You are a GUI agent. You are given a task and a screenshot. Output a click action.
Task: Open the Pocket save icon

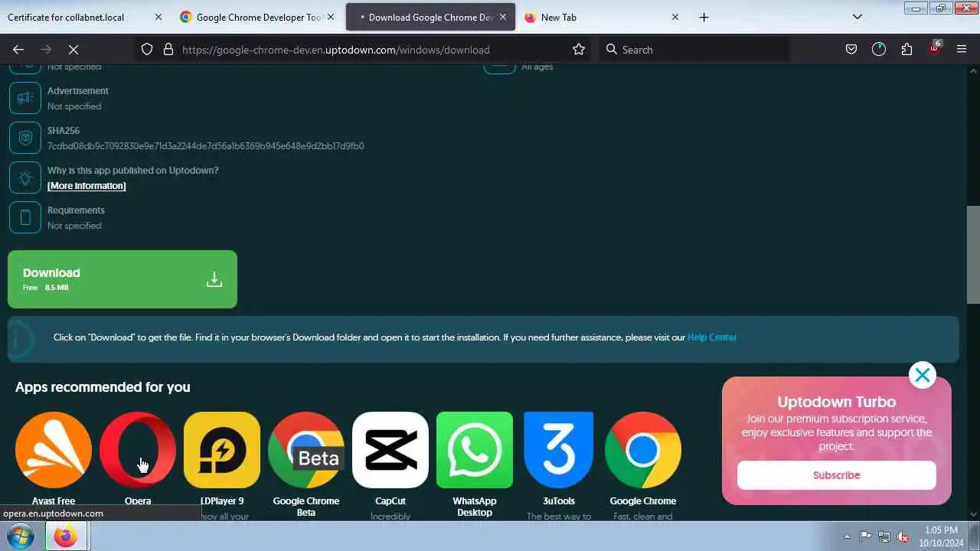(851, 49)
